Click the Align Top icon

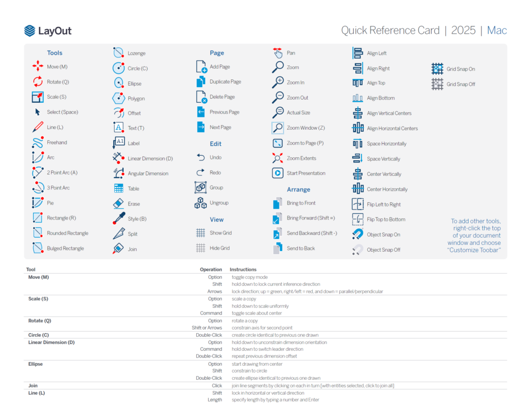pos(357,83)
